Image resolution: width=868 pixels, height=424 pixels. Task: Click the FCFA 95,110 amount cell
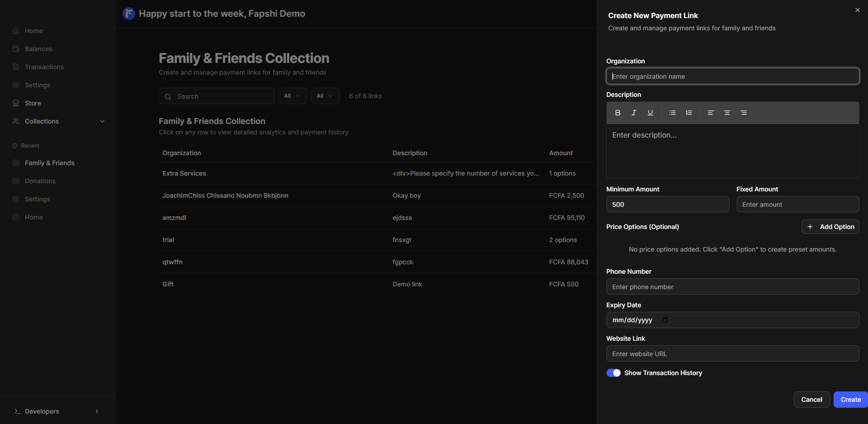pyautogui.click(x=567, y=218)
